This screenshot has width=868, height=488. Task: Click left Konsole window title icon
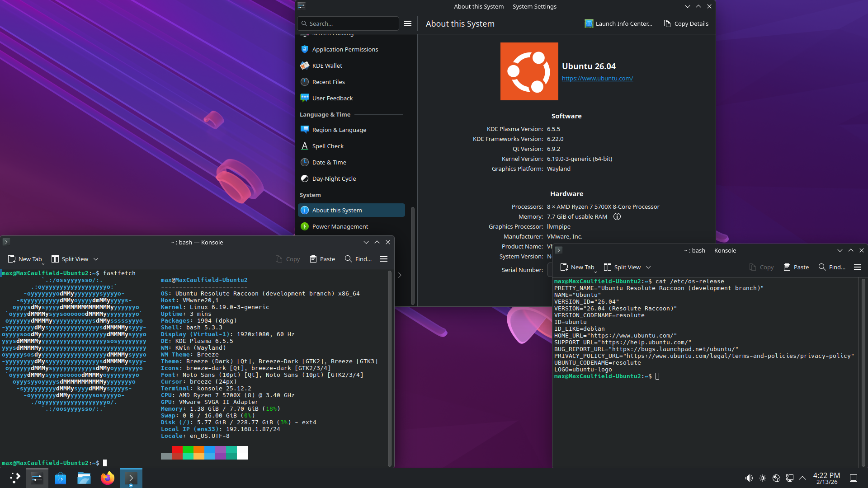click(x=6, y=242)
